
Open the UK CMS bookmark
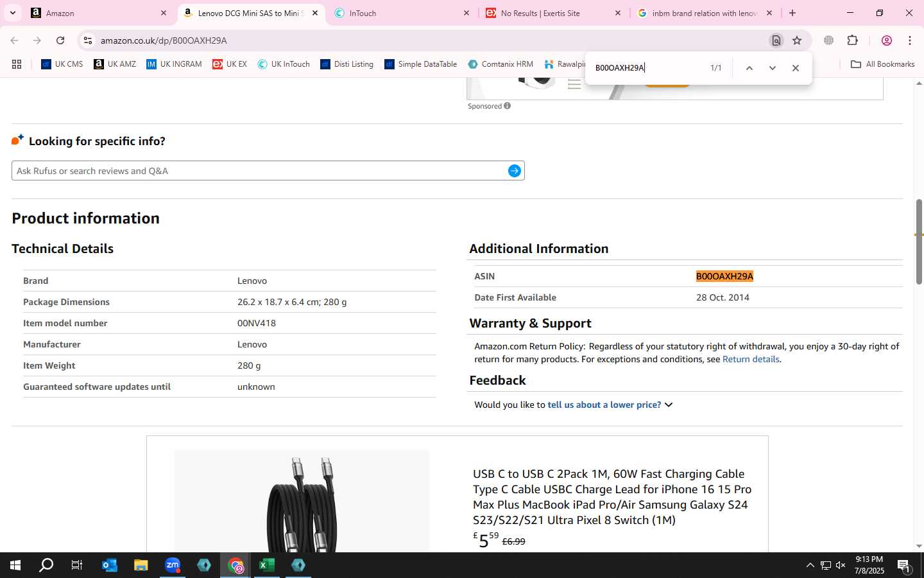[x=62, y=64]
